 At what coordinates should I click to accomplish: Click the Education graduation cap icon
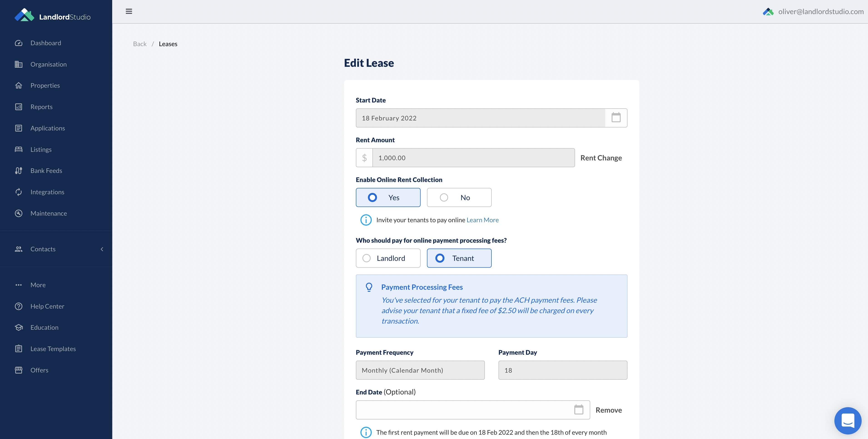pyautogui.click(x=19, y=327)
